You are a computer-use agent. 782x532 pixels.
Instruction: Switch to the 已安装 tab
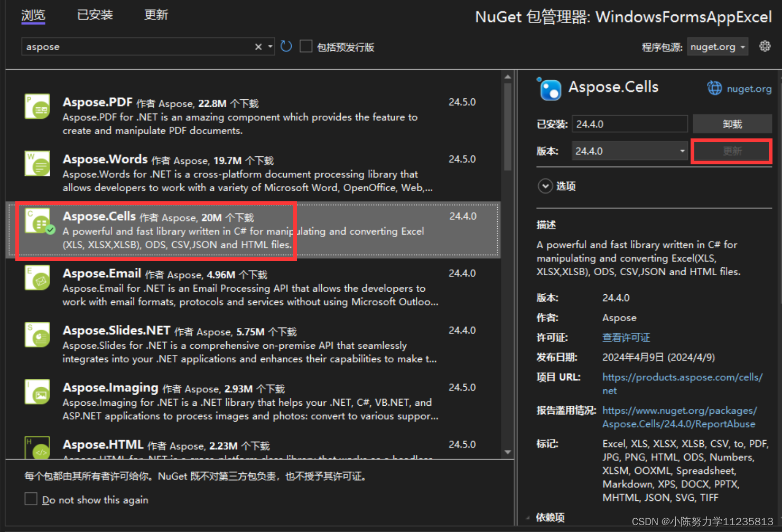pyautogui.click(x=95, y=15)
